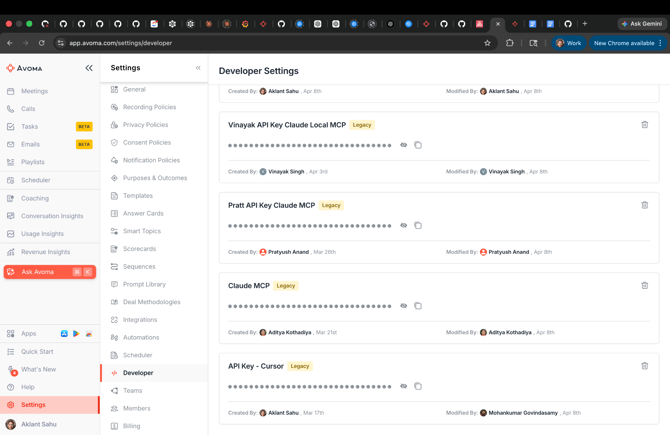The height and width of the screenshot is (435, 670).
Task: Copy the Vinayak API Key Claude Local MCP key
Action: pyautogui.click(x=418, y=145)
